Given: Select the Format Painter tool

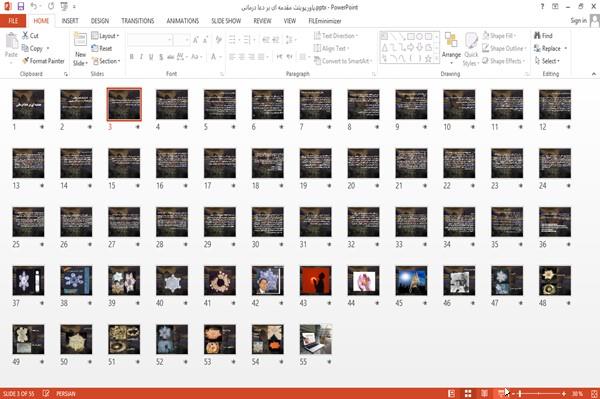Looking at the screenshot, I should tap(43, 61).
